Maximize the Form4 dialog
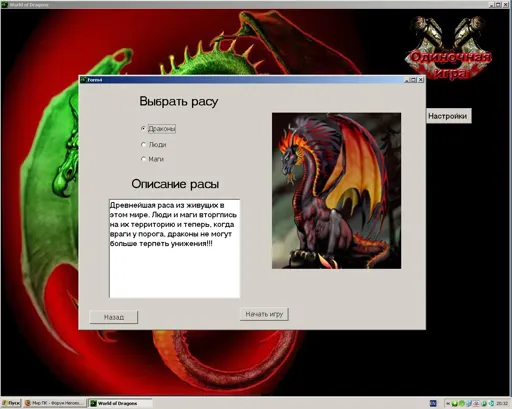Image resolution: width=512 pixels, height=409 pixels. coord(414,80)
